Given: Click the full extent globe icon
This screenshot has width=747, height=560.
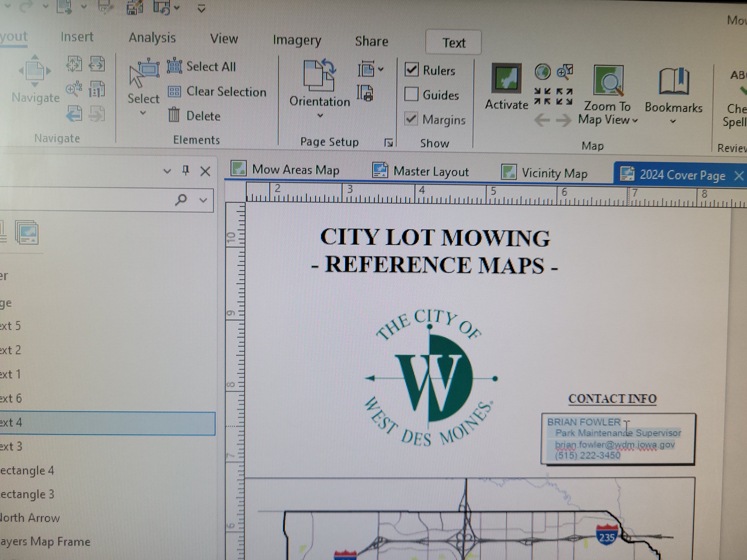Looking at the screenshot, I should (542, 72).
